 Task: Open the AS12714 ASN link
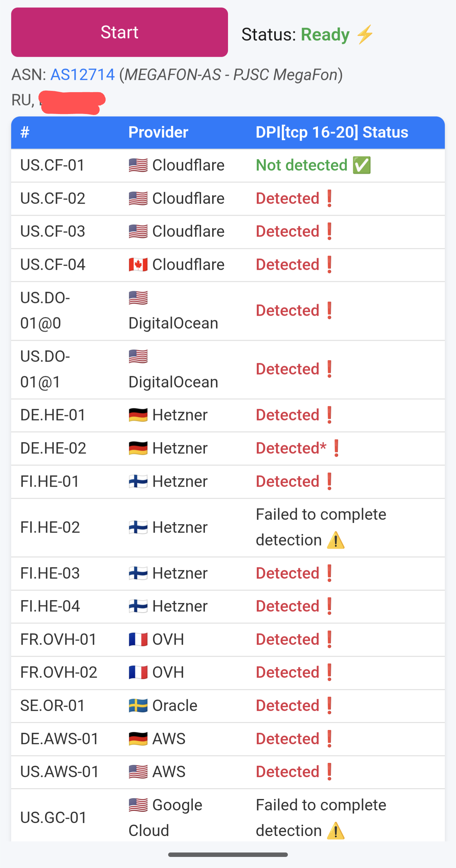[82, 74]
